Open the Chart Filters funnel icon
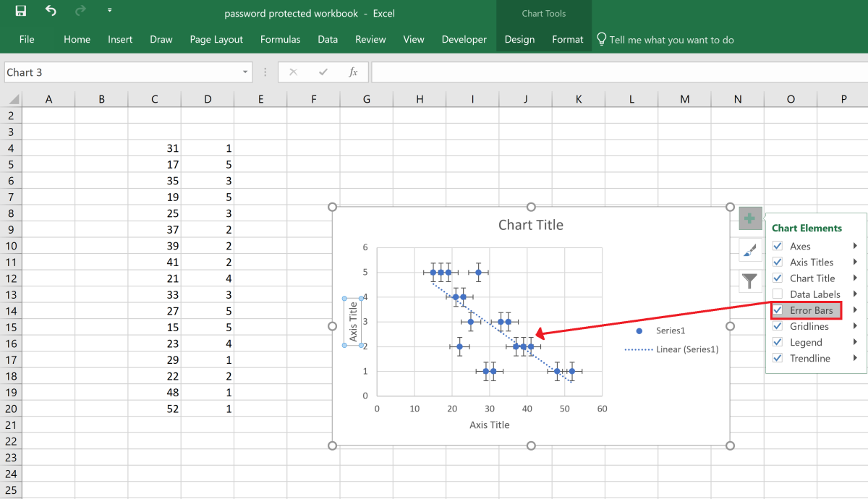 point(749,281)
